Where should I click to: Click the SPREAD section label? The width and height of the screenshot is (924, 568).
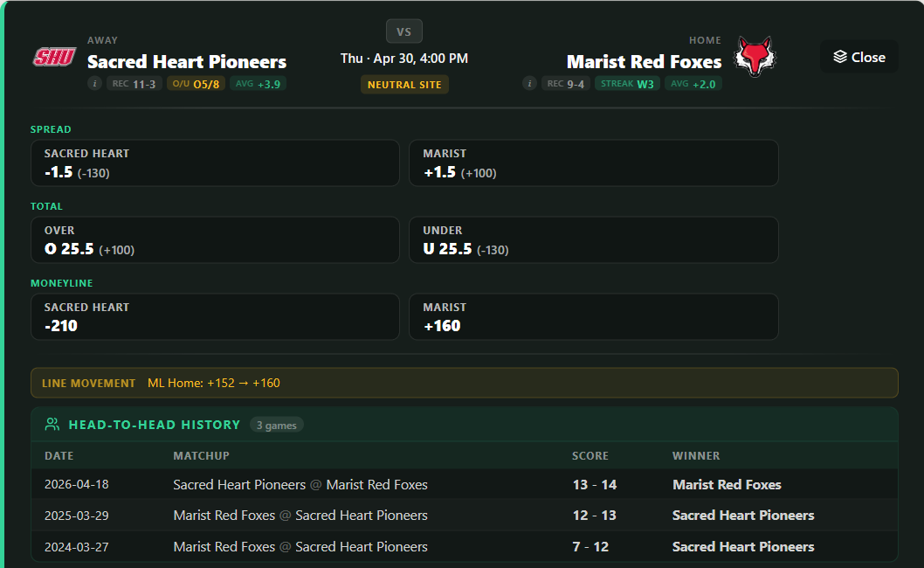pyautogui.click(x=51, y=129)
